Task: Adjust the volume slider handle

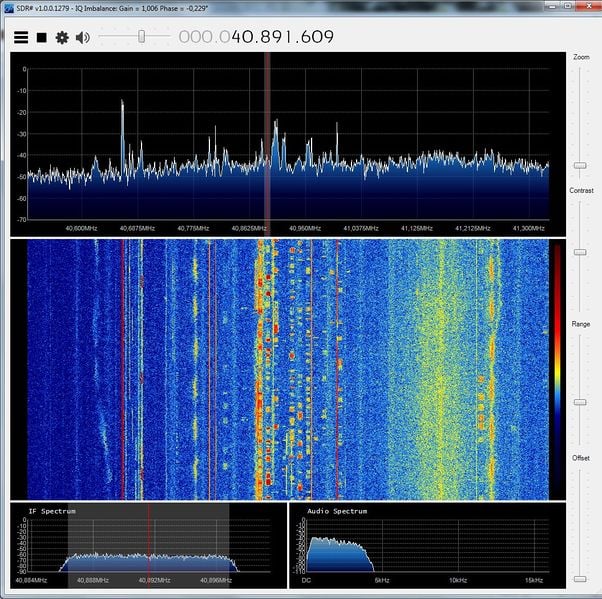Action: 141,36
